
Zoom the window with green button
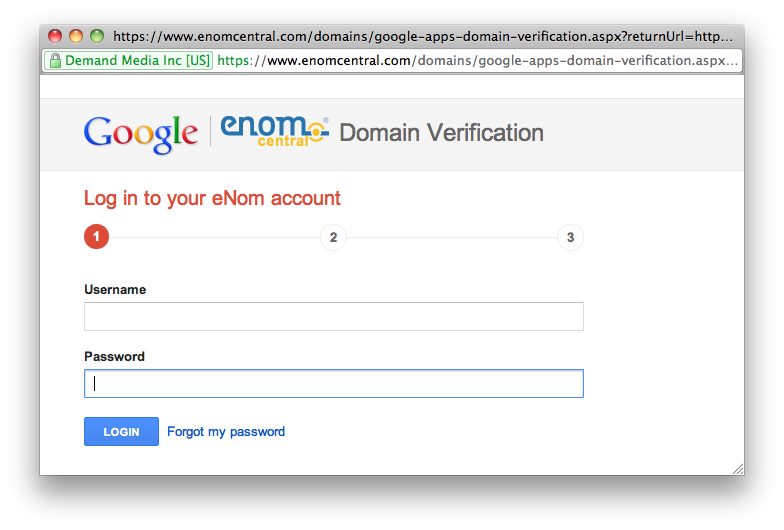tap(97, 36)
